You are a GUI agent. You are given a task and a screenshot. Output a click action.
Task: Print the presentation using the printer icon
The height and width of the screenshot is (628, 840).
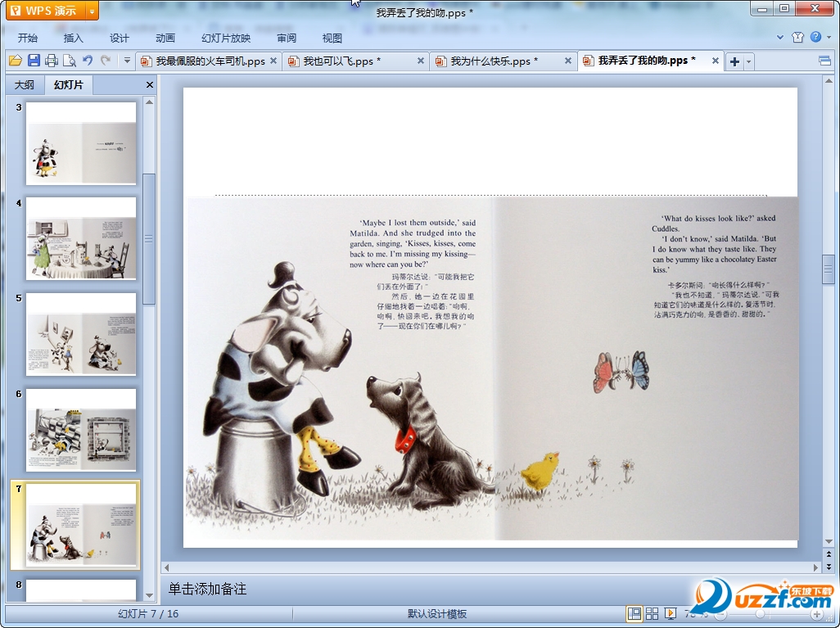[52, 61]
